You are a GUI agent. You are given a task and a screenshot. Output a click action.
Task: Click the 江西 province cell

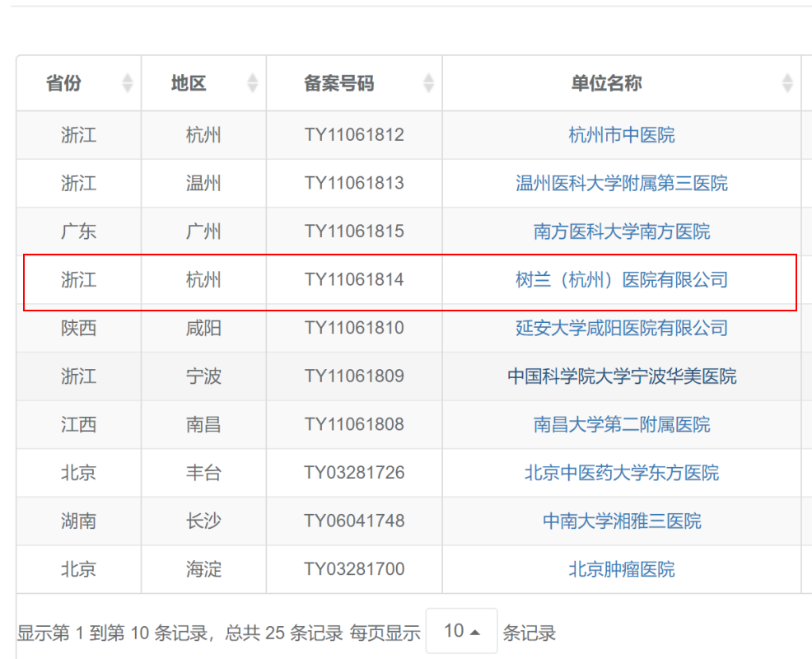coord(79,424)
